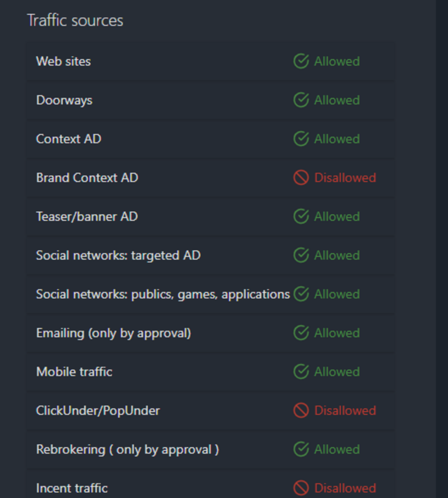
Task: Click the prohibited icon beside ClickUnder/PopUnder
Action: point(301,410)
